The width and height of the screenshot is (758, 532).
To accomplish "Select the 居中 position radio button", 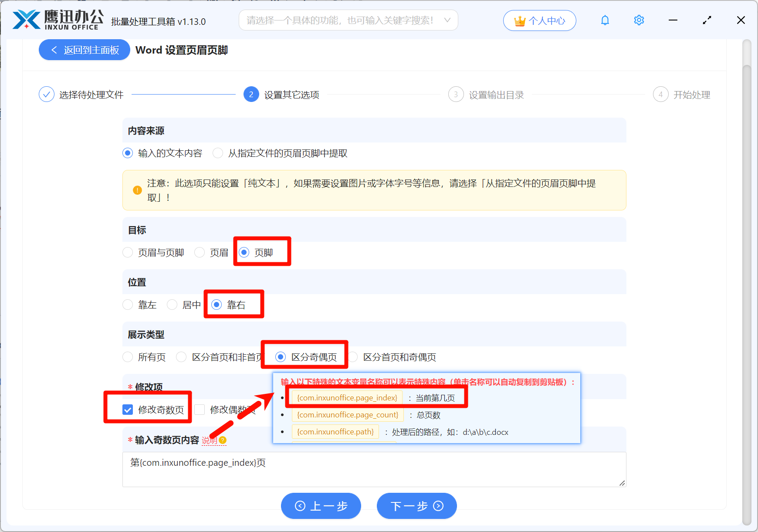I will [x=172, y=305].
